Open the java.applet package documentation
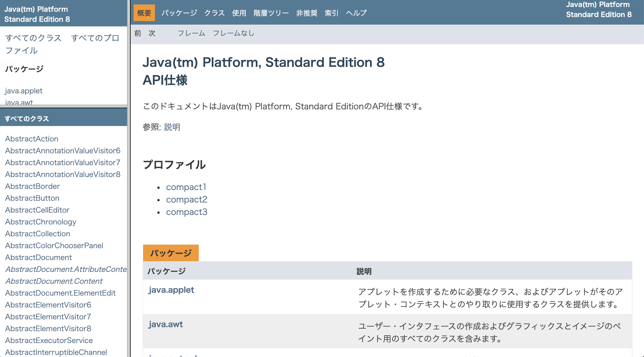The width and height of the screenshot is (644, 357). 171,290
